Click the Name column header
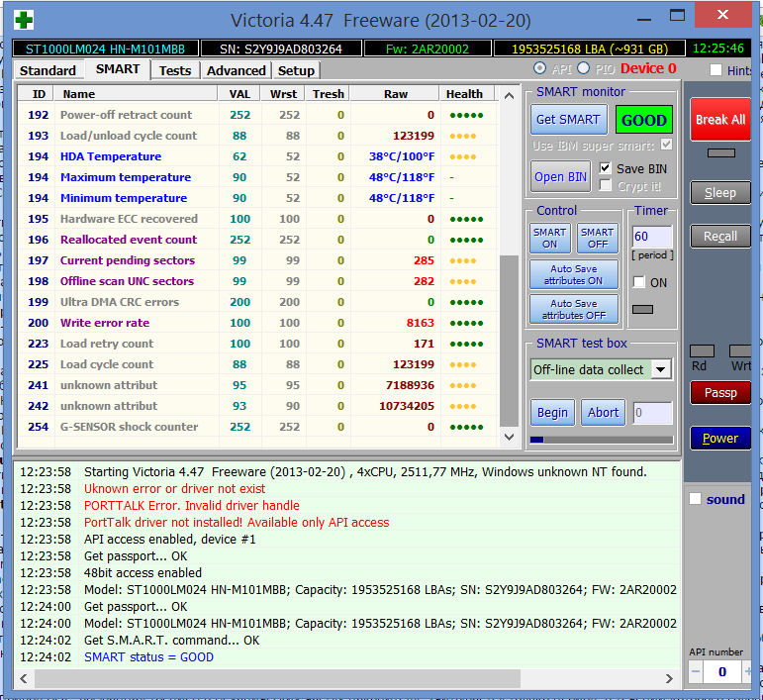 click(136, 94)
